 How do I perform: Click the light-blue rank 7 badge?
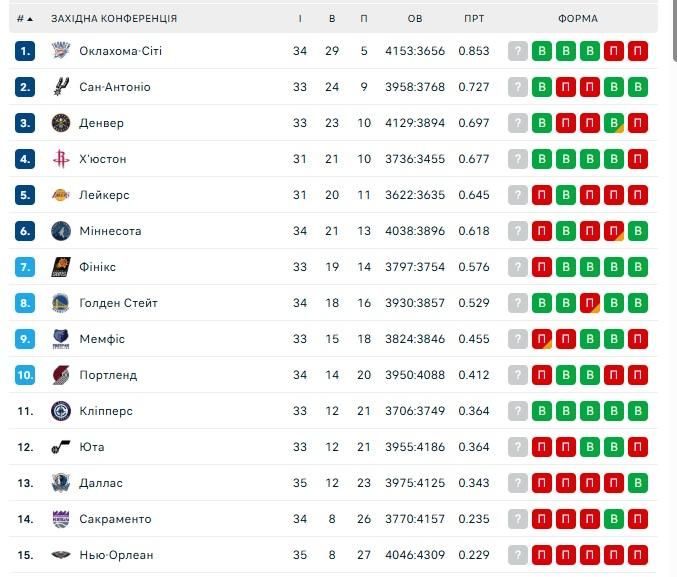pyautogui.click(x=25, y=267)
